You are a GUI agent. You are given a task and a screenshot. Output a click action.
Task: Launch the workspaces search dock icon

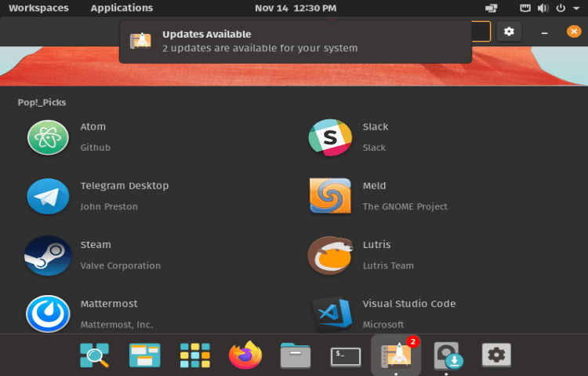point(95,355)
